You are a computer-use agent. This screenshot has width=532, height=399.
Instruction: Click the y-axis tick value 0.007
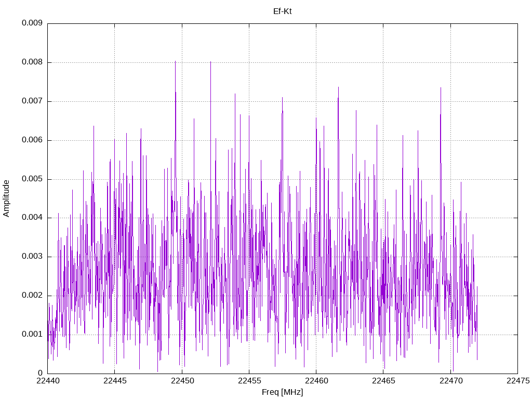point(32,101)
